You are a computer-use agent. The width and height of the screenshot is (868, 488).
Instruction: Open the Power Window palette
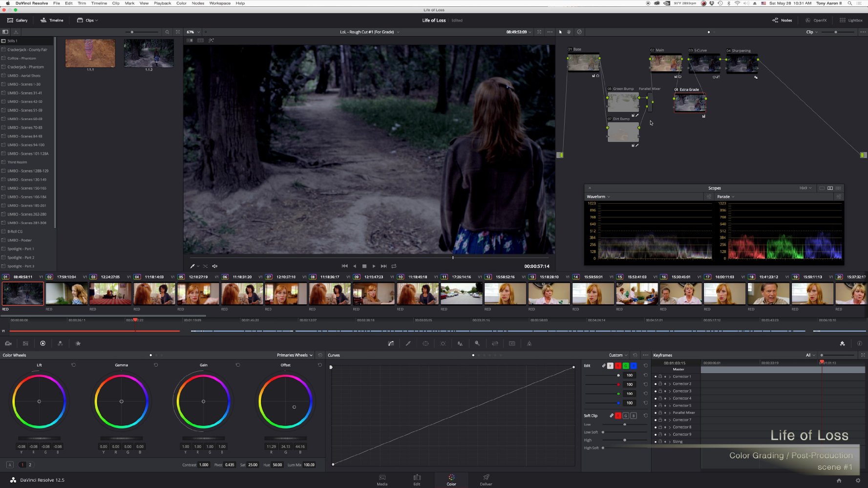point(425,343)
